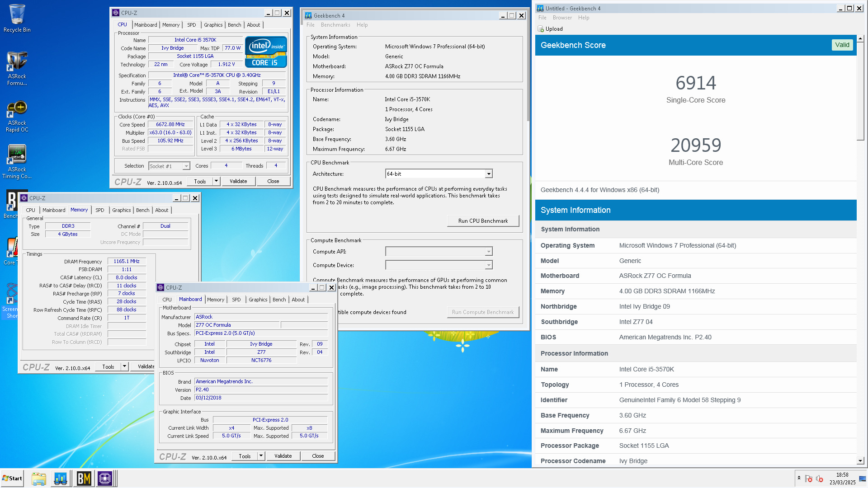
Task: Open the Geekbench taskbar icon
Action: click(x=61, y=479)
